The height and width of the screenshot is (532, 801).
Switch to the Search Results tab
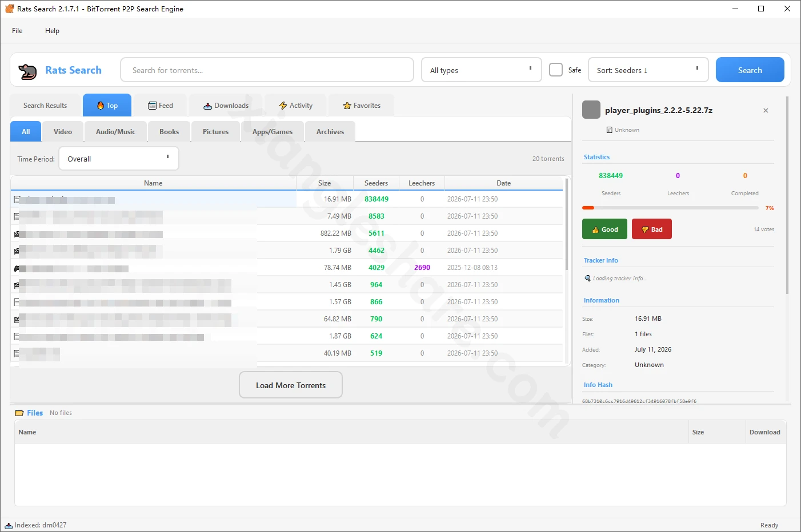[x=45, y=106]
